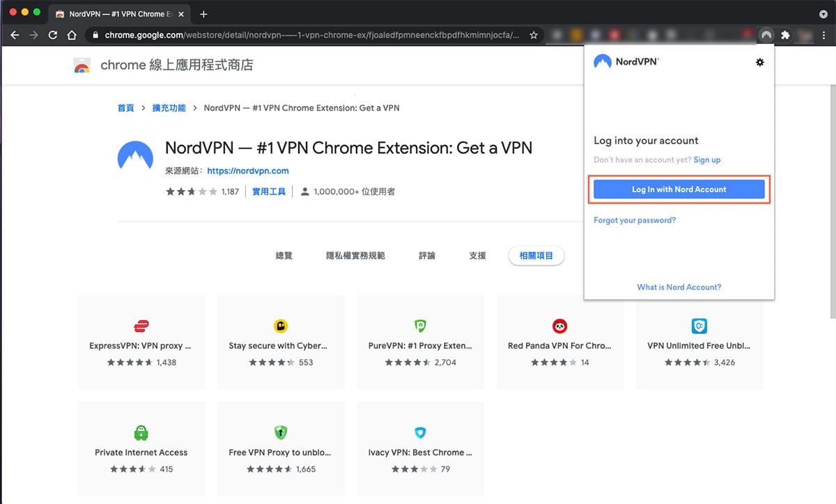Click the 實用工具 category link
The height and width of the screenshot is (504, 836).
click(x=269, y=191)
